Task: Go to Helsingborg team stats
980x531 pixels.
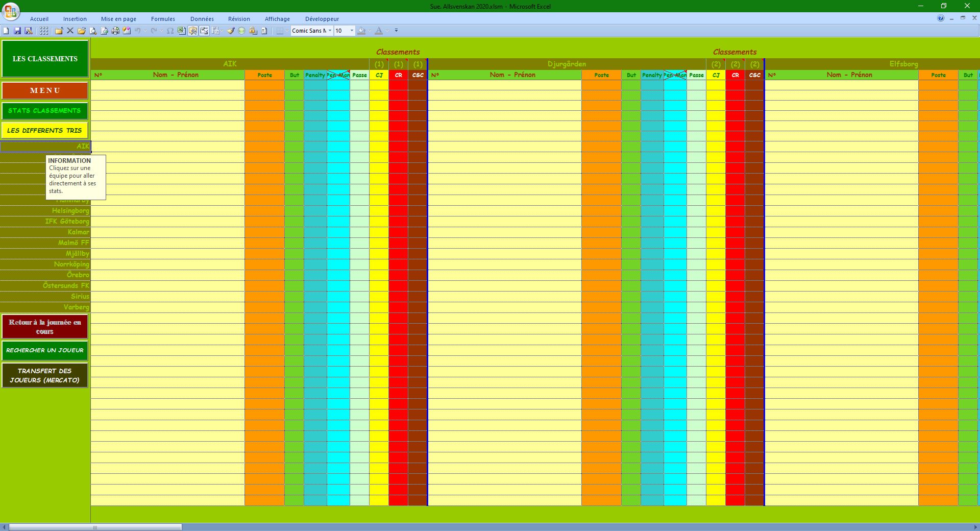Action: pos(45,210)
